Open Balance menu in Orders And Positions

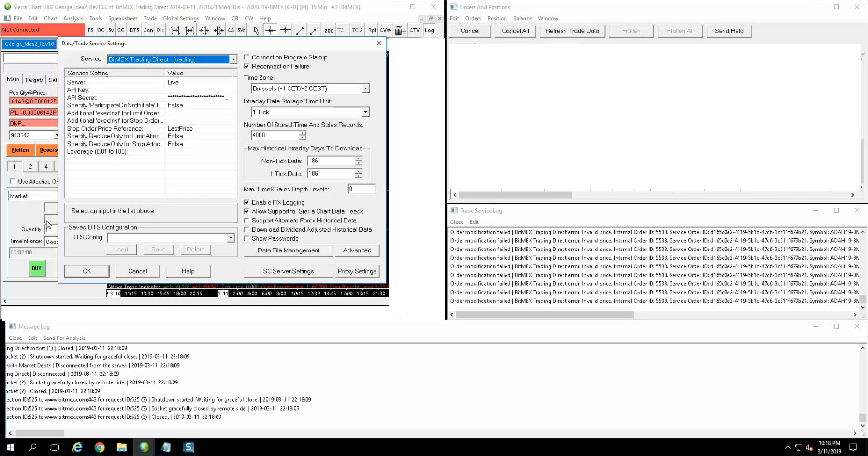pos(522,18)
